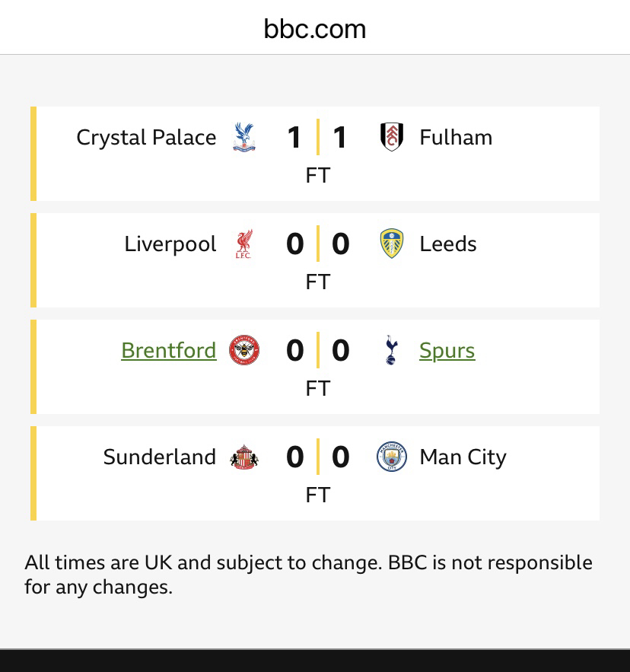This screenshot has width=630, height=672.
Task: Open the Brentford team link
Action: click(169, 350)
